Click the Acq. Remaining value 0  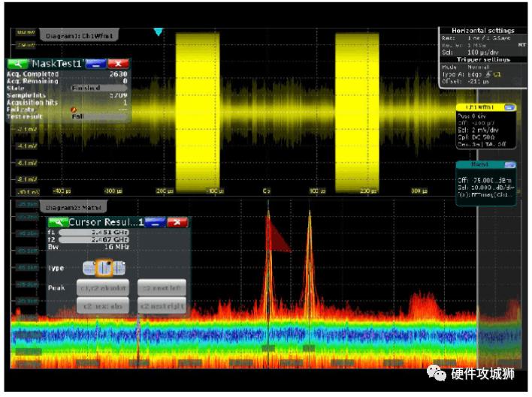125,81
